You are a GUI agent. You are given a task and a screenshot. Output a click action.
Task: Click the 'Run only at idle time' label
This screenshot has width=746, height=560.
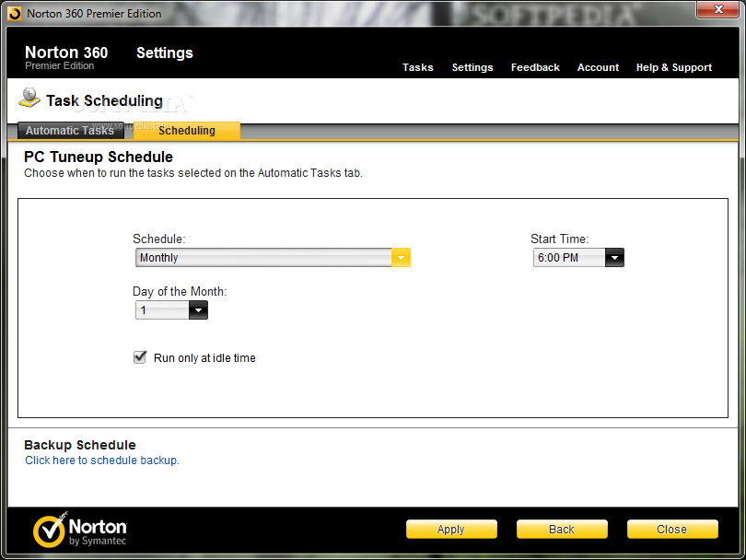(x=204, y=357)
